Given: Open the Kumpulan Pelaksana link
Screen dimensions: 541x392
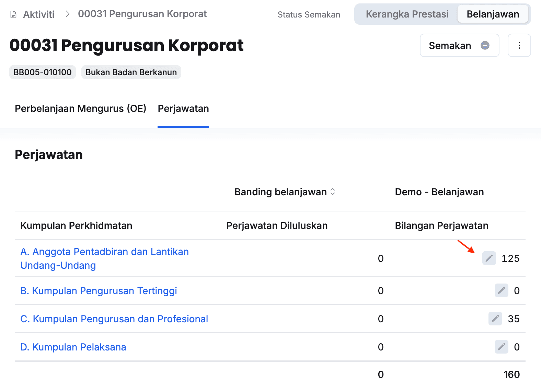Looking at the screenshot, I should pyautogui.click(x=73, y=347).
